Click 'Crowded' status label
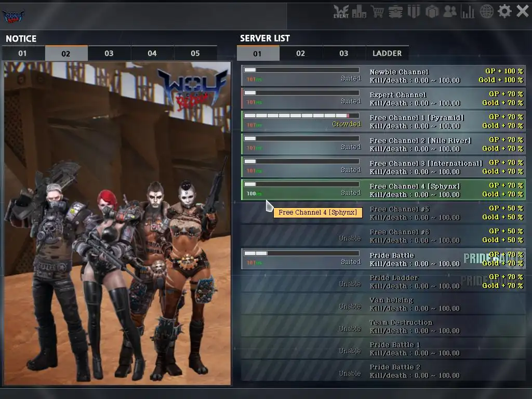This screenshot has height=399, width=532. [x=346, y=124]
